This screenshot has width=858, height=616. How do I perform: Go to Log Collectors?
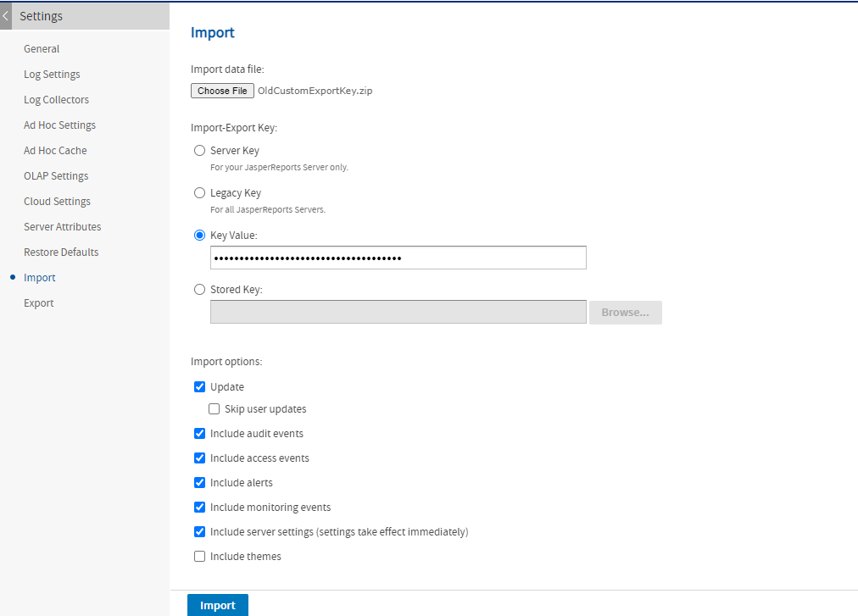56,100
